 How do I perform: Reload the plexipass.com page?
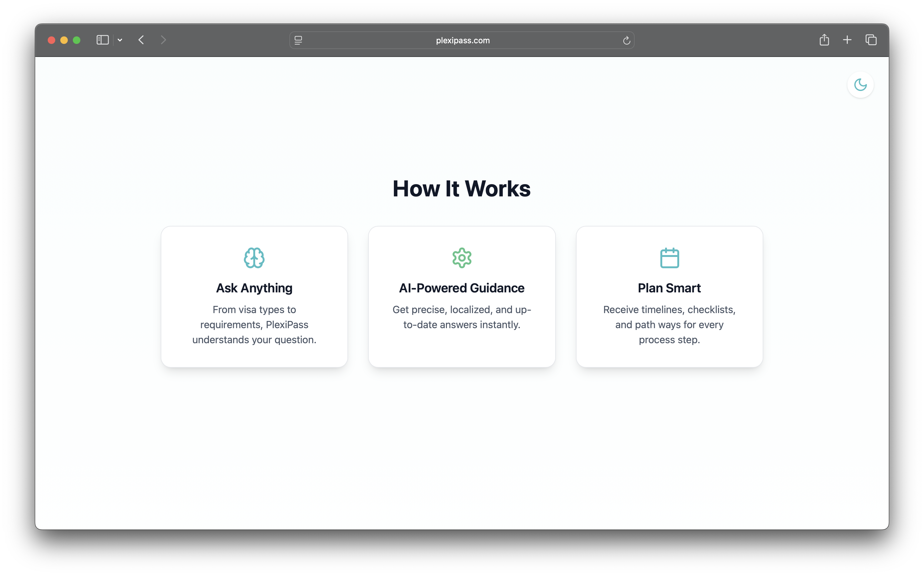click(x=626, y=40)
